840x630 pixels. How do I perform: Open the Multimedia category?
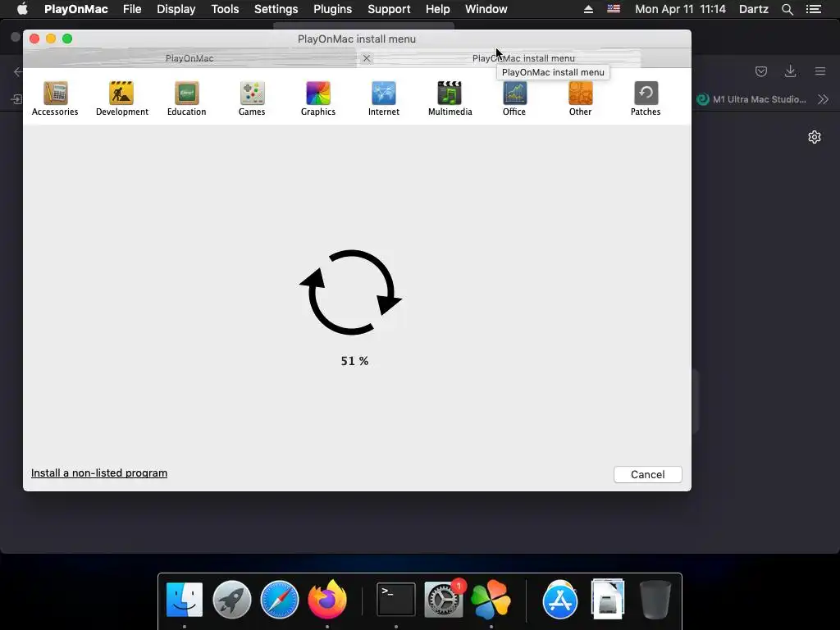point(450,98)
